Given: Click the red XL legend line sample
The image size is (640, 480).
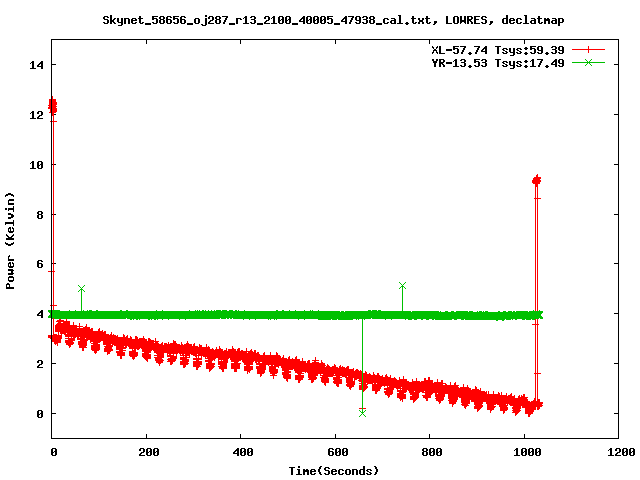Looking at the screenshot, I should click(588, 50).
